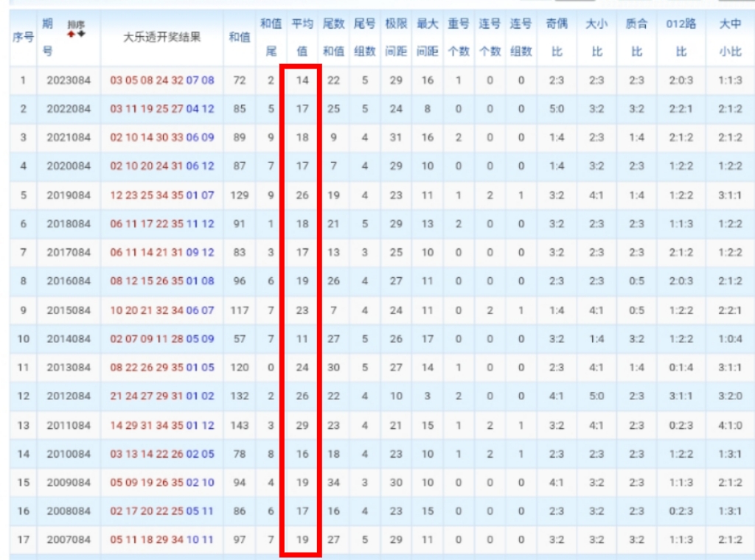755x560 pixels.
Task: Select the 和值 column header
Action: (x=240, y=37)
